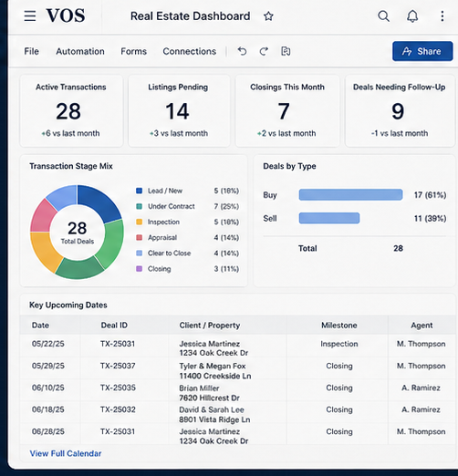Open the File menu
458x476 pixels.
pyautogui.click(x=32, y=51)
